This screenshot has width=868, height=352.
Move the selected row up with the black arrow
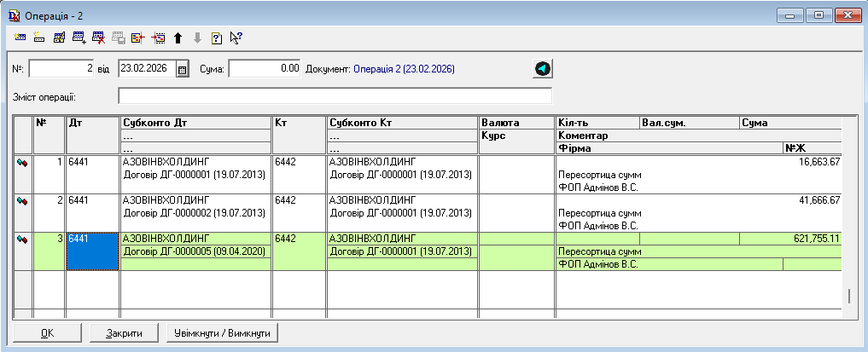pyautogui.click(x=178, y=38)
